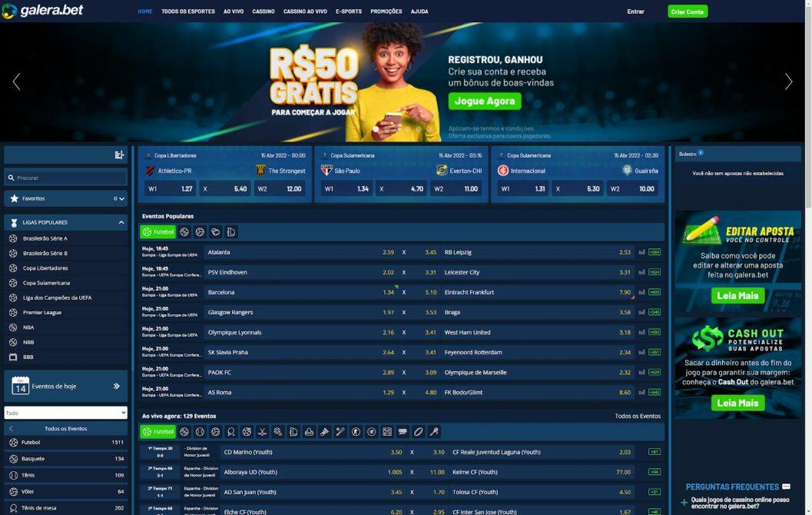Expand more markets for CD Marino (Youth)
The image size is (812, 515).
[655, 452]
